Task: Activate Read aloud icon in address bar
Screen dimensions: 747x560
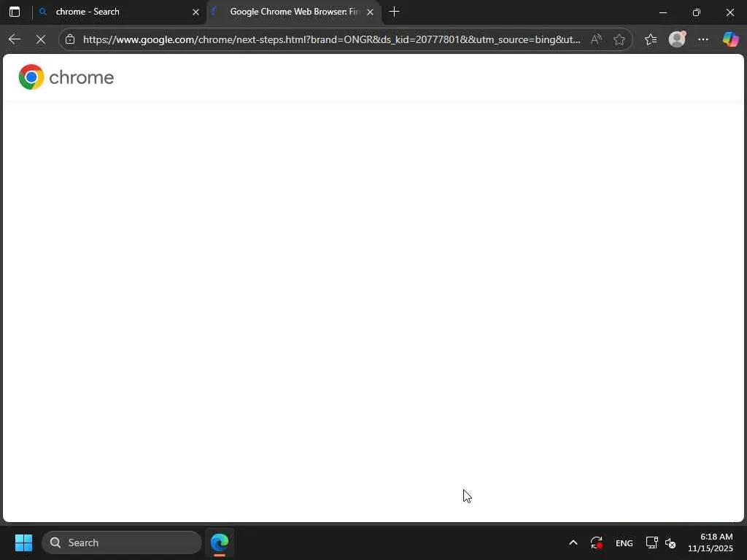Action: (x=596, y=39)
